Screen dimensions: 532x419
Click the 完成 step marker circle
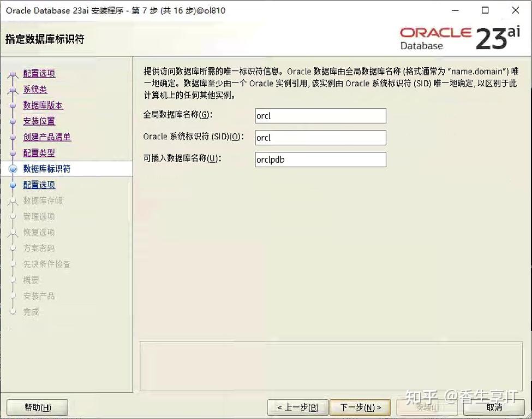13,311
